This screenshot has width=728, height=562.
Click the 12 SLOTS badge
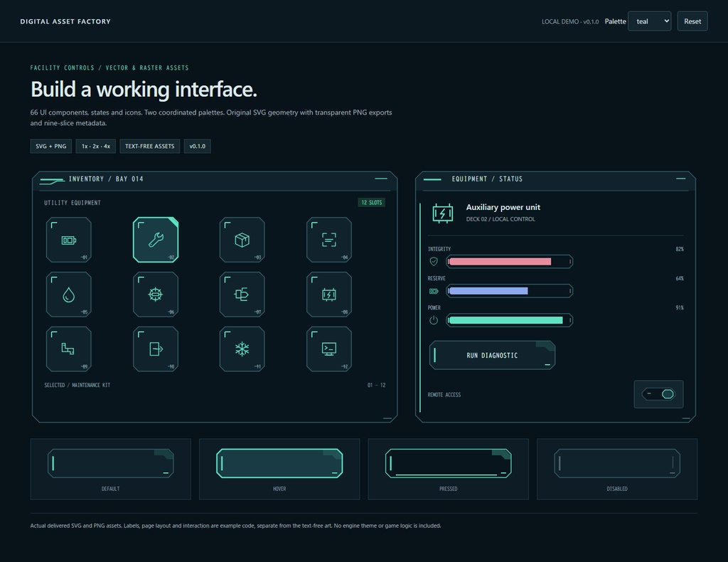point(371,203)
